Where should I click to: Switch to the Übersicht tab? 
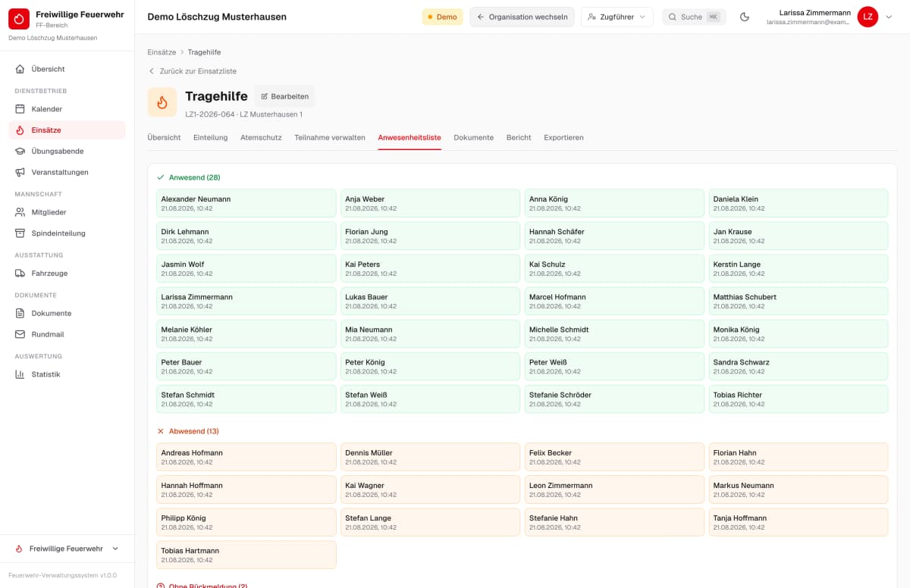pyautogui.click(x=164, y=138)
